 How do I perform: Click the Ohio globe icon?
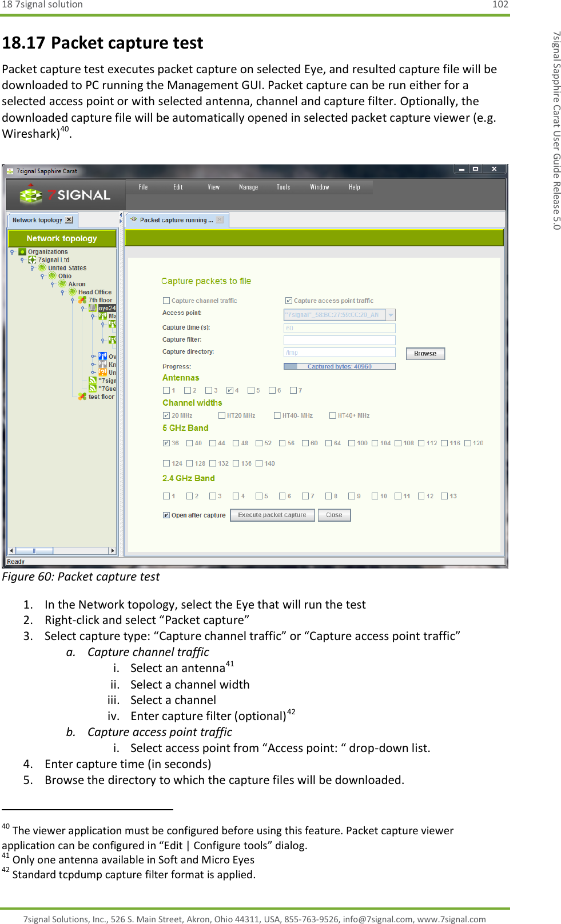click(53, 275)
